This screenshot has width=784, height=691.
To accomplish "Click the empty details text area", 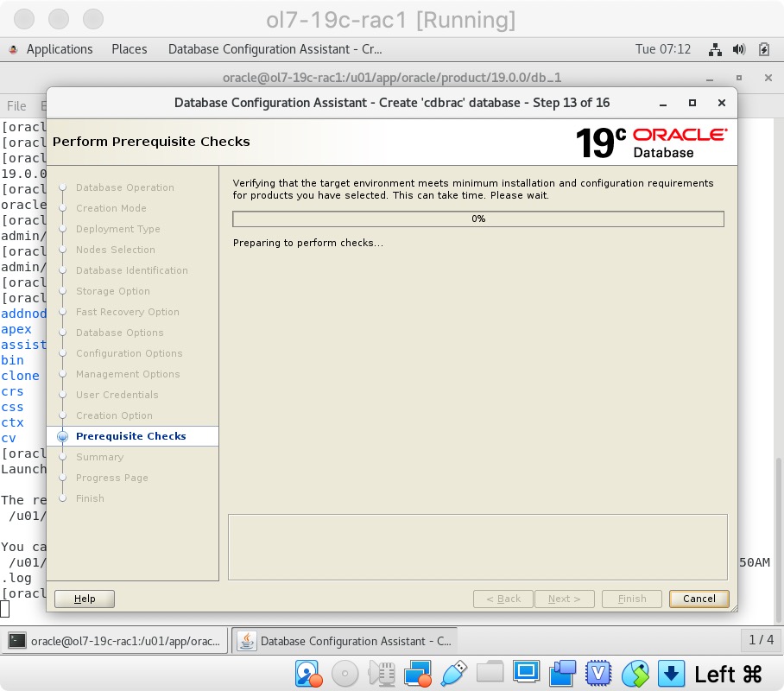I will click(477, 548).
